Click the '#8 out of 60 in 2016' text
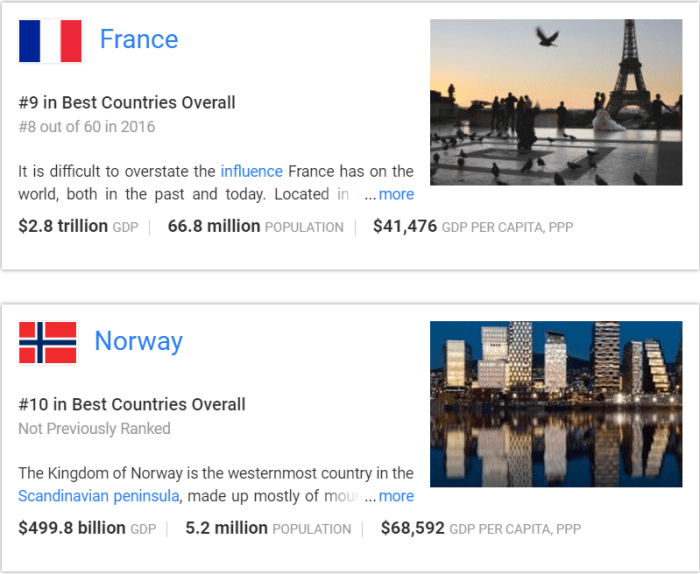This screenshot has width=700, height=574. 87,127
